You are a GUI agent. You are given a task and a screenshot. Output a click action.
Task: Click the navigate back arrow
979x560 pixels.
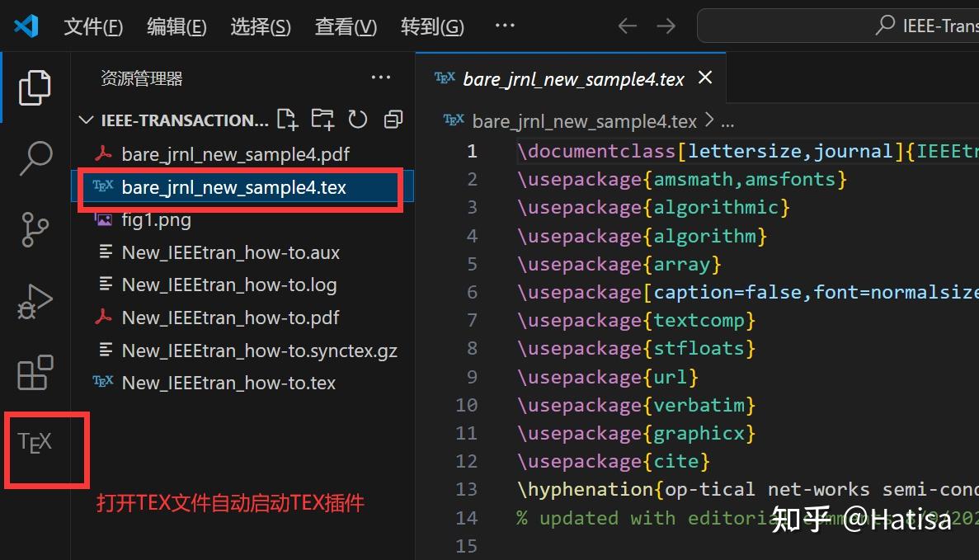pos(627,26)
